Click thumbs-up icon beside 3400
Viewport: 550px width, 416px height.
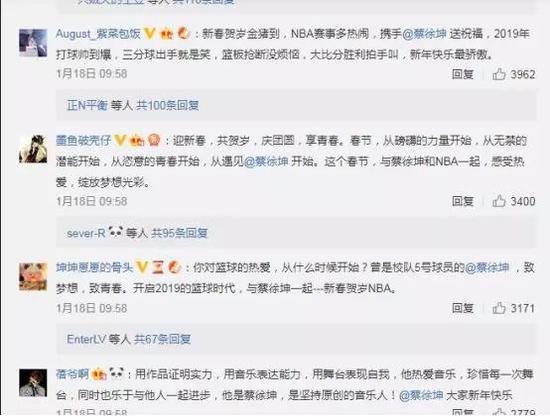(x=498, y=201)
